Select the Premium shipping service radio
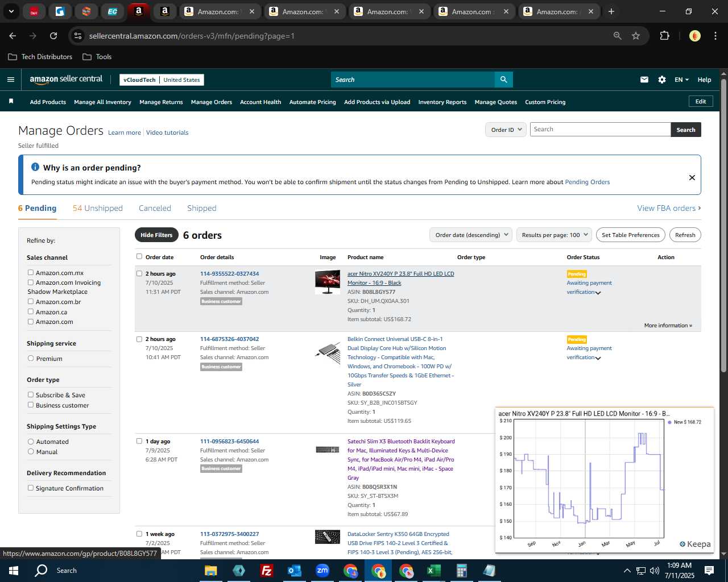Screen dimensions: 728x582 click(x=31, y=359)
